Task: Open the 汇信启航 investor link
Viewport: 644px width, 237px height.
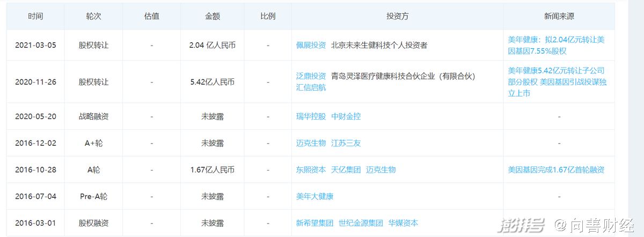Action: pos(311,87)
